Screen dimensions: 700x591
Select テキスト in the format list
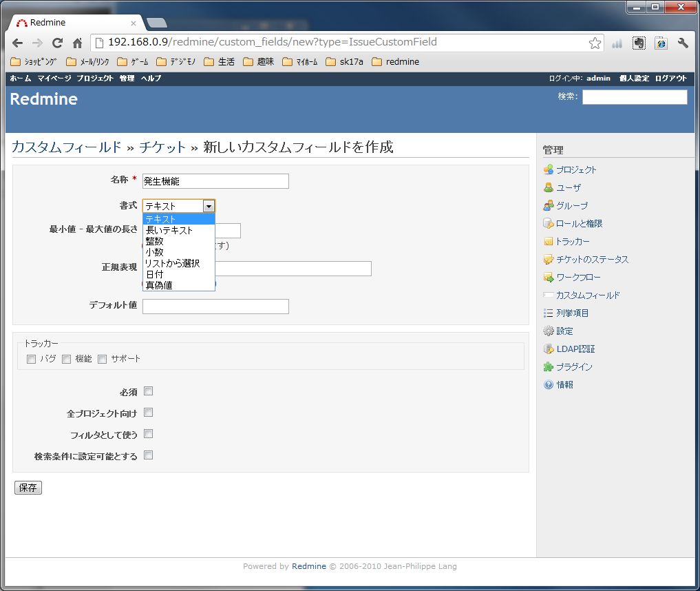click(178, 219)
